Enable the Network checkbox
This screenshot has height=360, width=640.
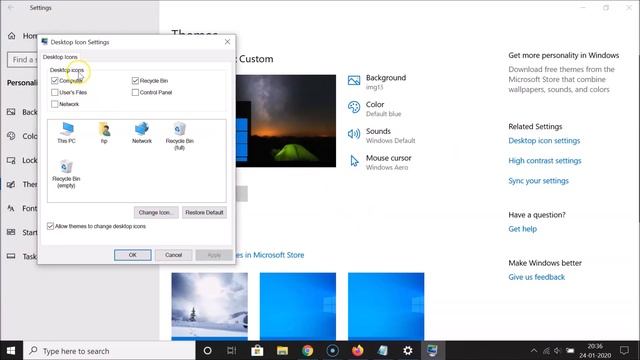(55, 104)
